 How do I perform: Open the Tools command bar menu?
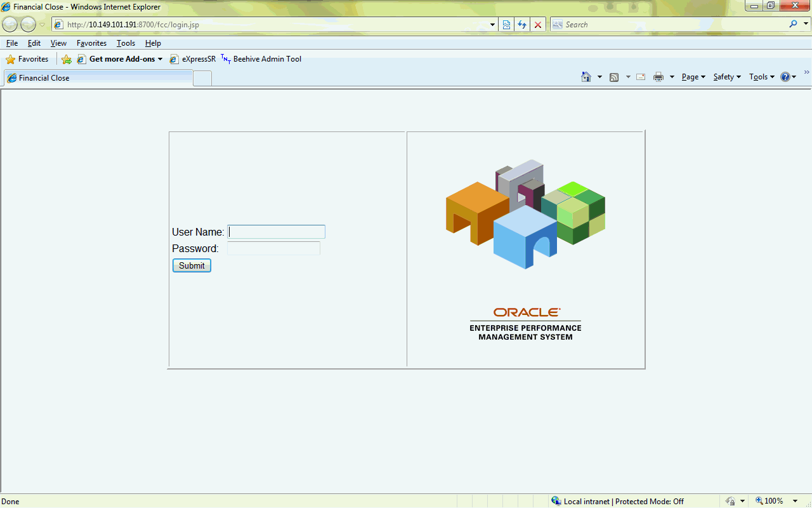pyautogui.click(x=762, y=77)
